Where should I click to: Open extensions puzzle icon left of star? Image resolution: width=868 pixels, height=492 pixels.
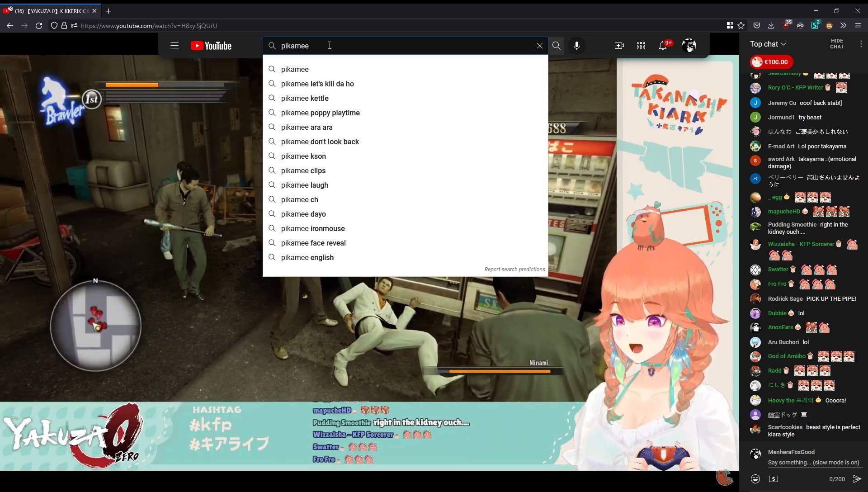click(730, 26)
